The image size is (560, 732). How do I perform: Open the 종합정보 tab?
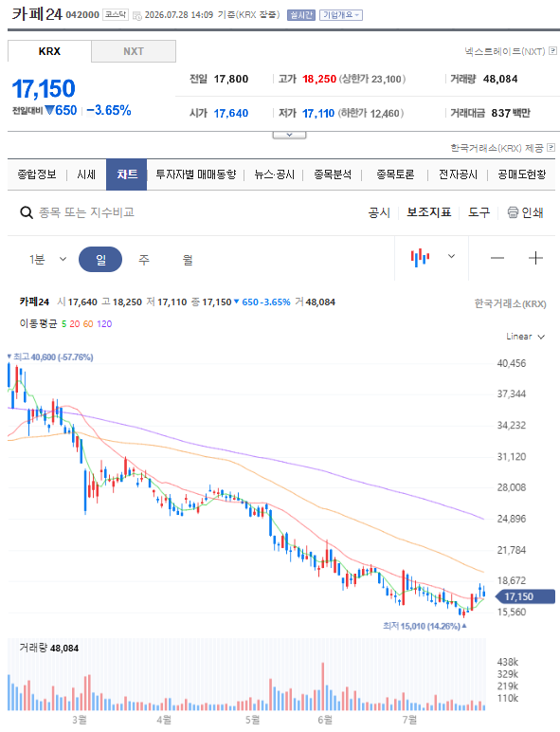pos(36,174)
